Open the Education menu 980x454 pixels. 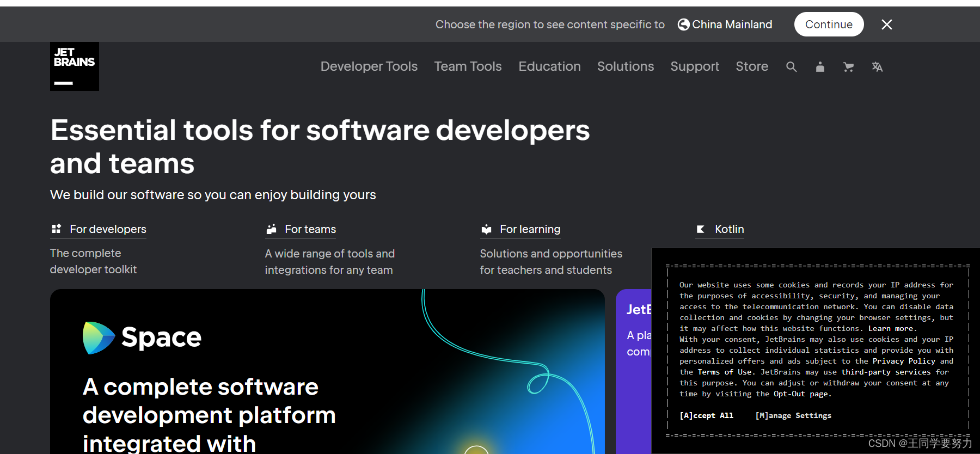pyautogui.click(x=549, y=66)
